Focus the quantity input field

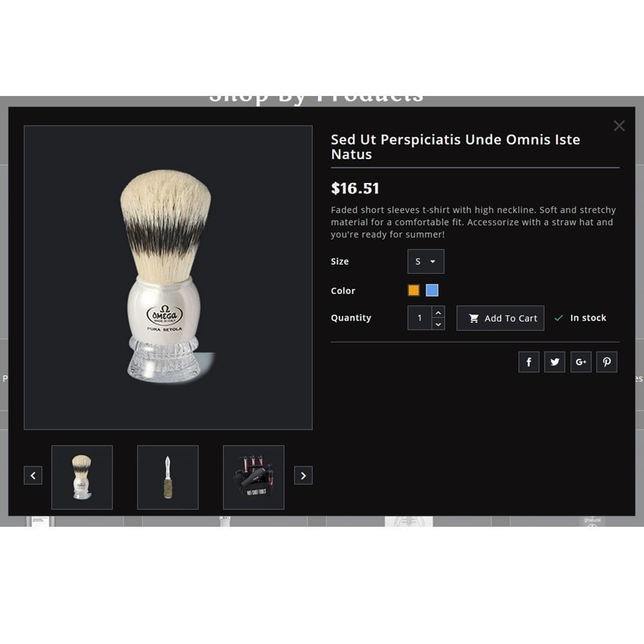(x=419, y=318)
